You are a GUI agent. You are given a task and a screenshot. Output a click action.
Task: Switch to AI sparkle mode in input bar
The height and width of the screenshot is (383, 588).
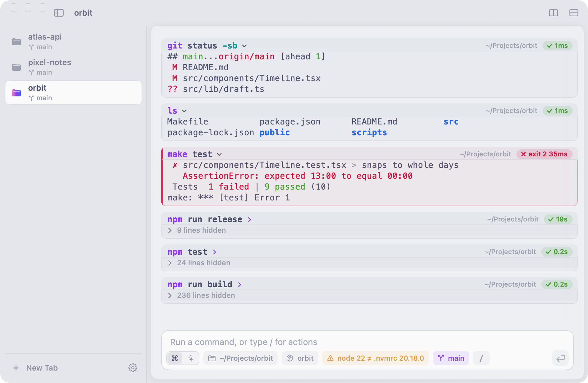(191, 358)
